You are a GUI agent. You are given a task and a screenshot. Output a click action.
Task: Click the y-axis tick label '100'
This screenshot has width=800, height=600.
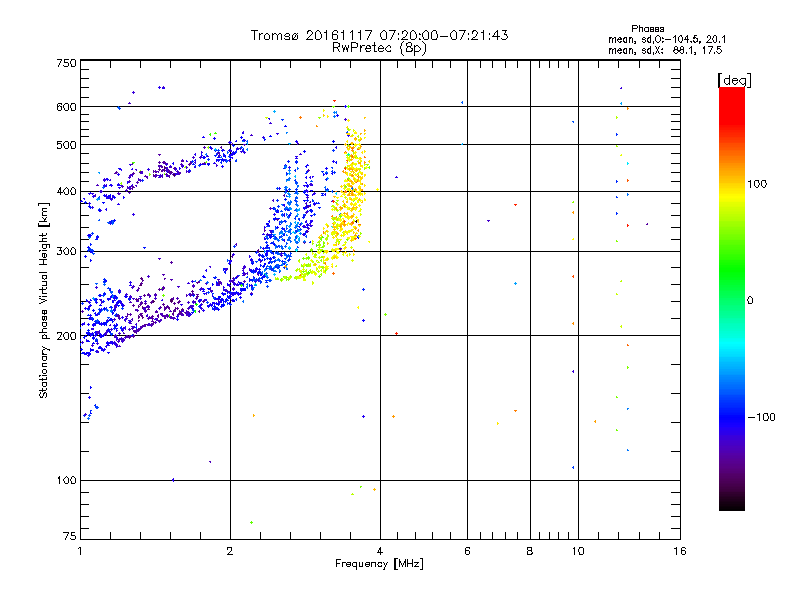pos(66,481)
